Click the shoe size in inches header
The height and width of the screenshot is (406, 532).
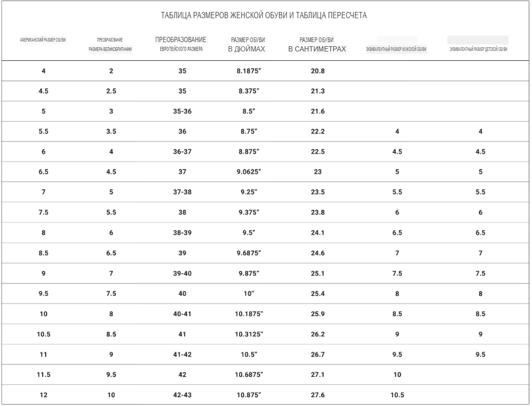point(248,45)
